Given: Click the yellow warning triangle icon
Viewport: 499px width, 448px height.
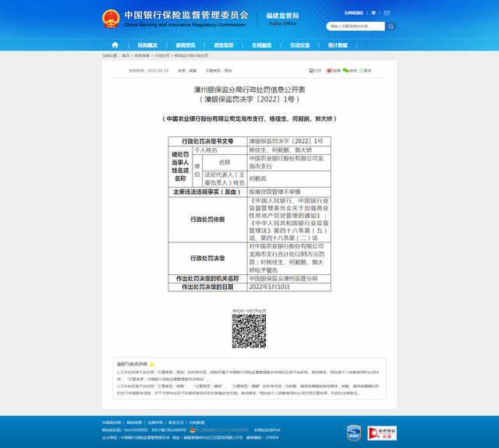Looking at the screenshot, I should (152, 364).
